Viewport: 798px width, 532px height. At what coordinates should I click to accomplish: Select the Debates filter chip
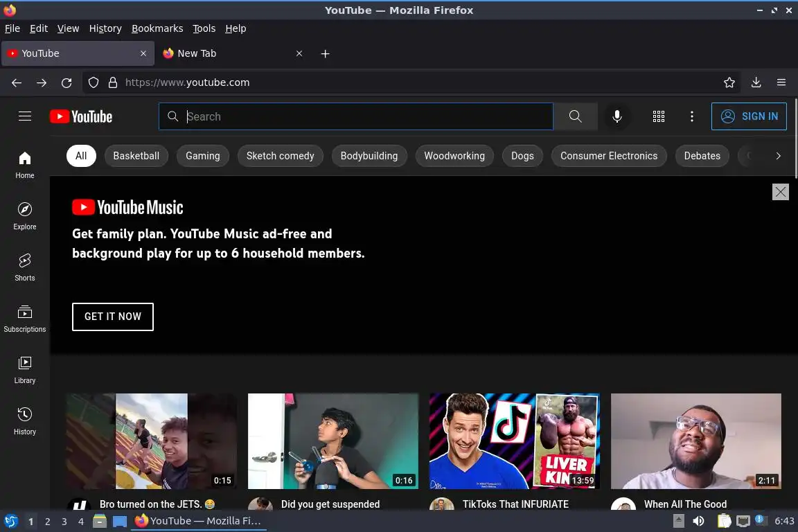702,156
